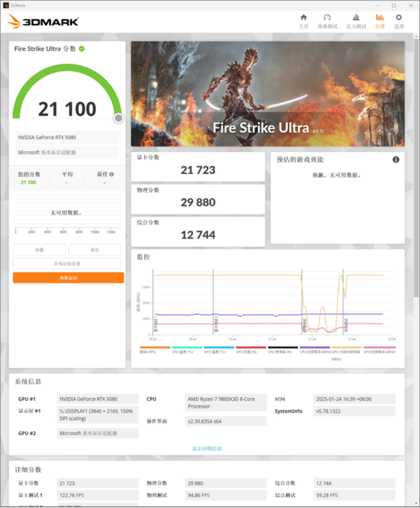
Task: Click the 您的分数 value 21 100
Action: [28, 182]
